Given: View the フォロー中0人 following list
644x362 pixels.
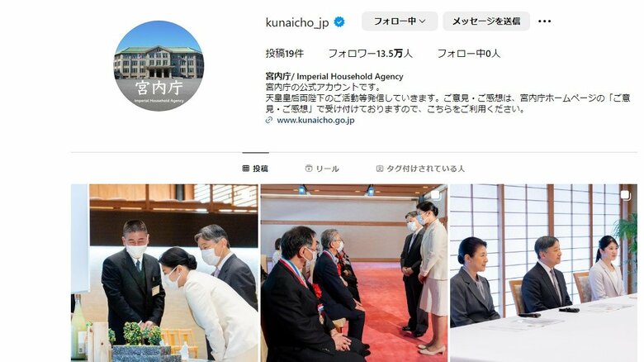Looking at the screenshot, I should [x=469, y=54].
